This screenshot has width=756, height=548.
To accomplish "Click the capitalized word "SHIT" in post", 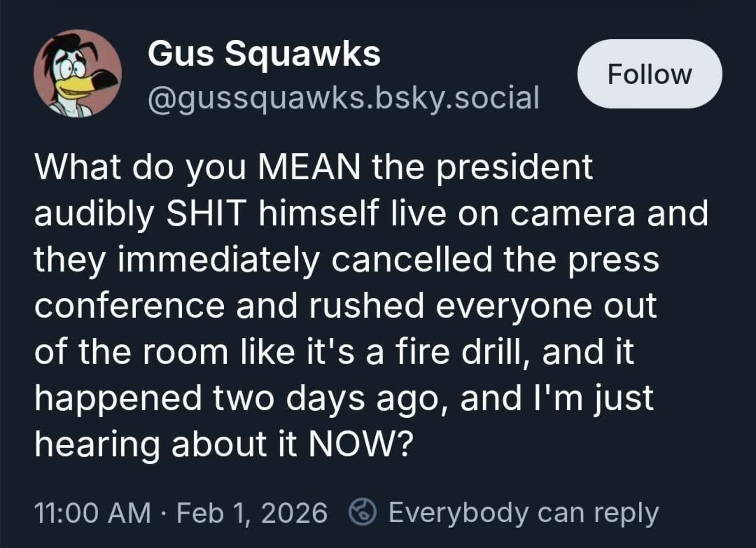I will pos(206,214).
